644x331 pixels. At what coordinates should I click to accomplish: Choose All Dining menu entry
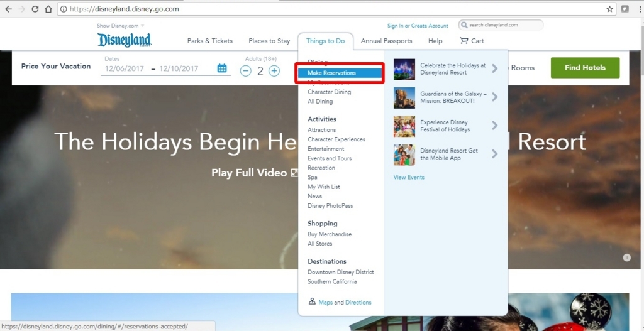(320, 101)
